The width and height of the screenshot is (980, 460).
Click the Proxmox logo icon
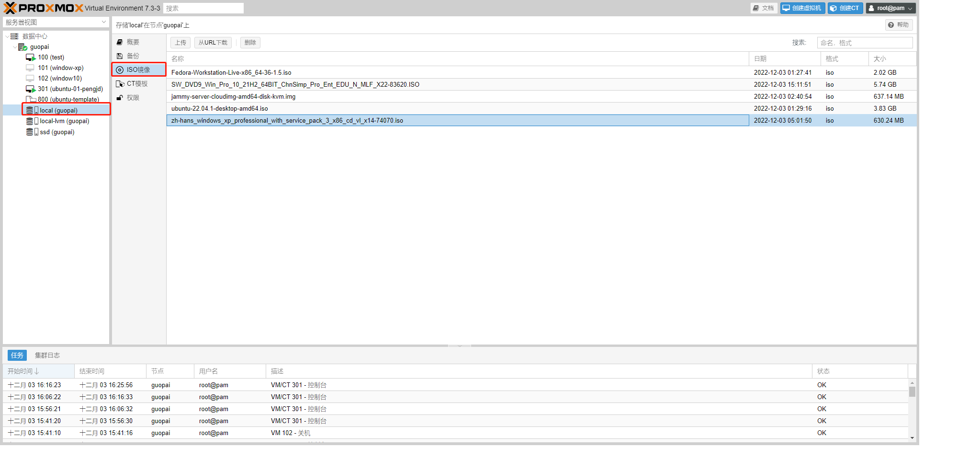tap(11, 8)
